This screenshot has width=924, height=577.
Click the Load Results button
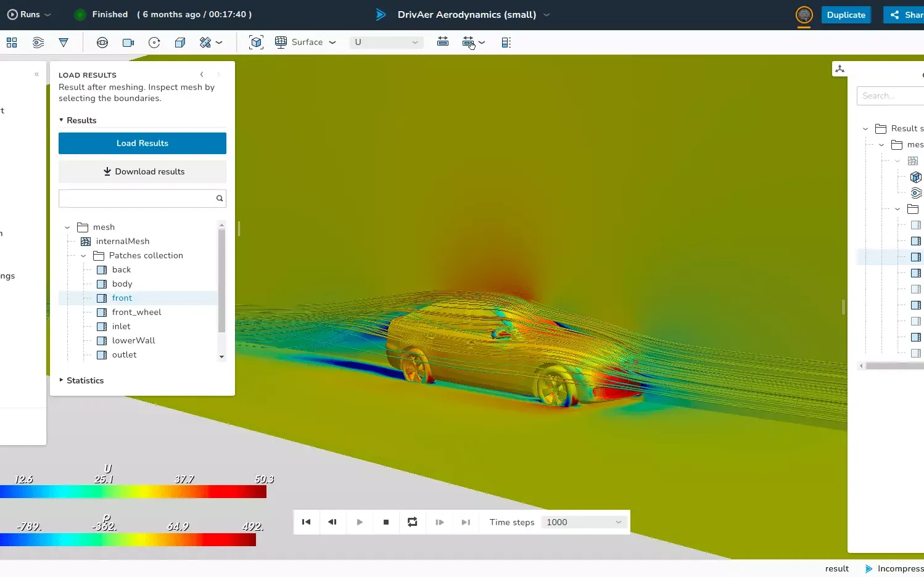coord(142,144)
